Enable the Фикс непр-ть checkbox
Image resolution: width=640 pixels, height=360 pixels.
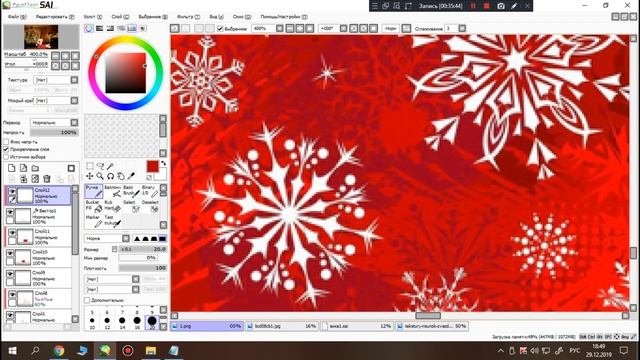(x=6, y=142)
